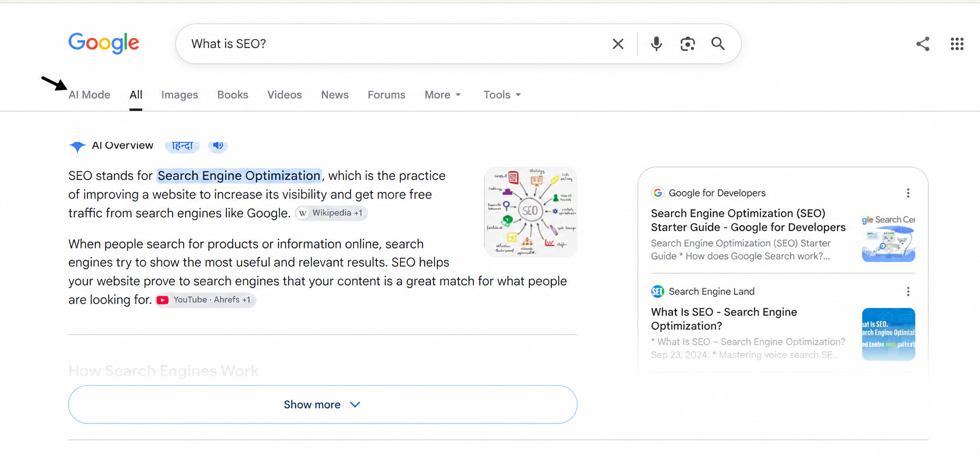Open the Search Engine Land article thumbnail
The width and height of the screenshot is (980, 455).
(888, 334)
